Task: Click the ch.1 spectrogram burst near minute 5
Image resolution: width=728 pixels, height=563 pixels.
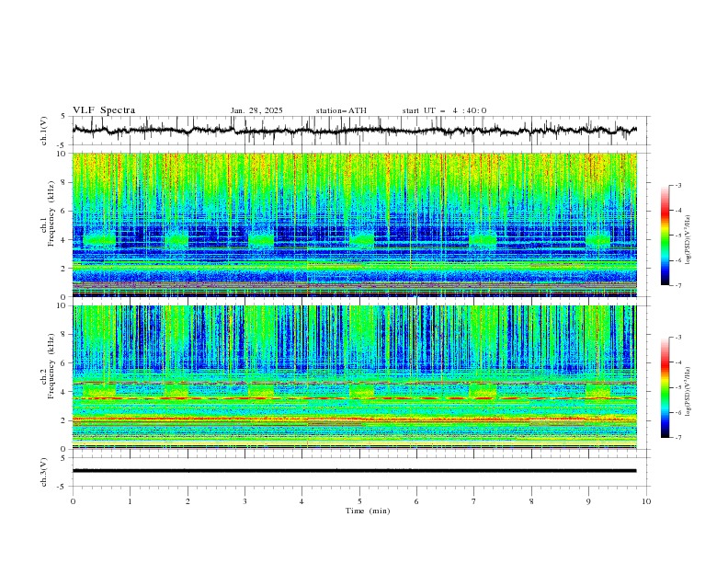Action: click(x=361, y=240)
